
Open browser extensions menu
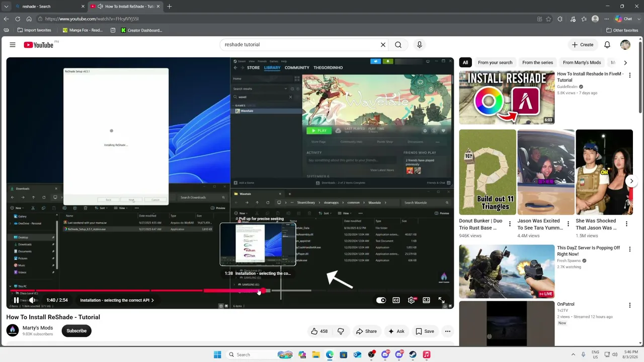560,19
